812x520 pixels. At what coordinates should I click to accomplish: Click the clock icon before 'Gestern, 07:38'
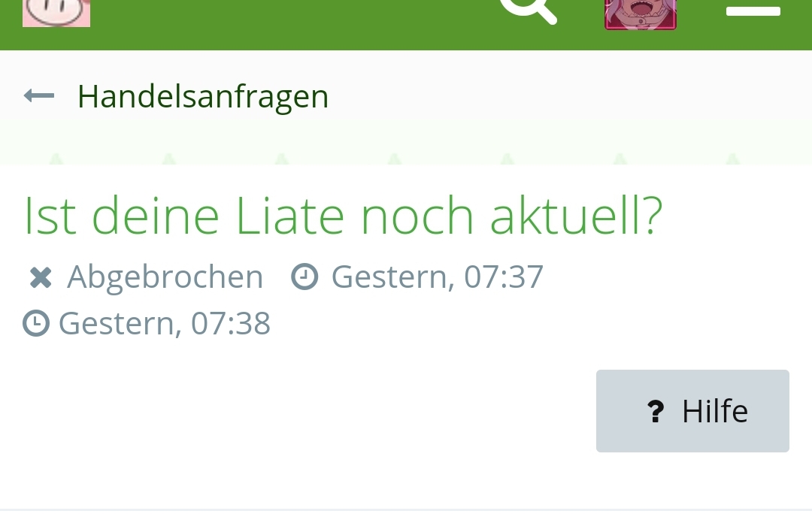[36, 323]
